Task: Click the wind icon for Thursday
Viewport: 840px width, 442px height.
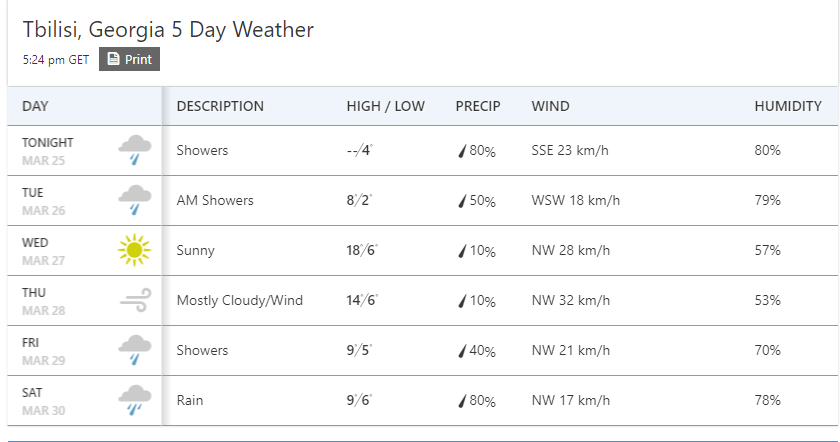Action: pyautogui.click(x=134, y=300)
